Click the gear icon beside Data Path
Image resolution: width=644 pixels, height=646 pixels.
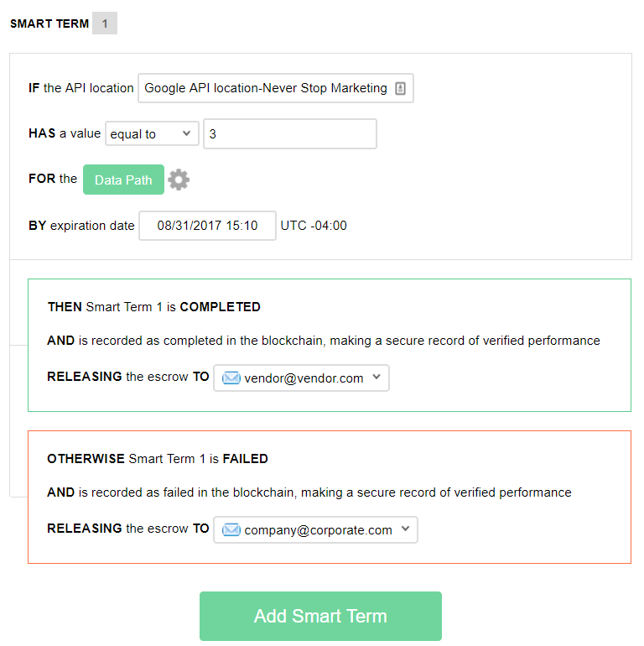click(x=179, y=180)
